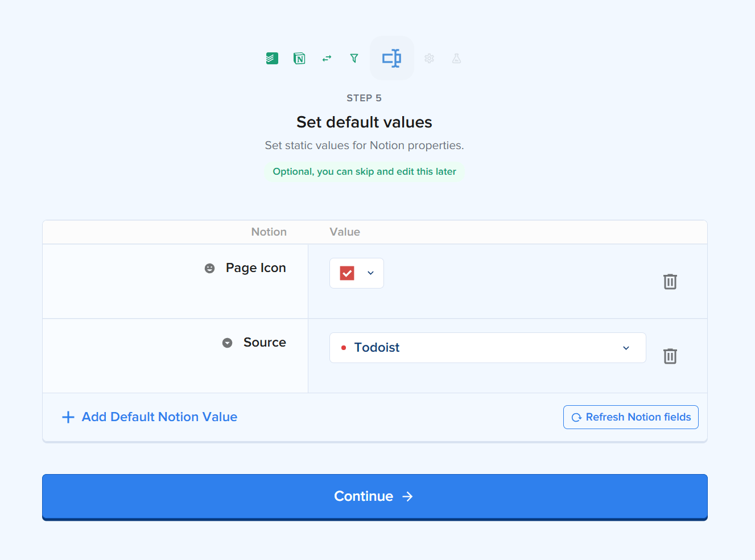Open the test flask step
Viewport: 755px width, 560px height.
tap(456, 58)
